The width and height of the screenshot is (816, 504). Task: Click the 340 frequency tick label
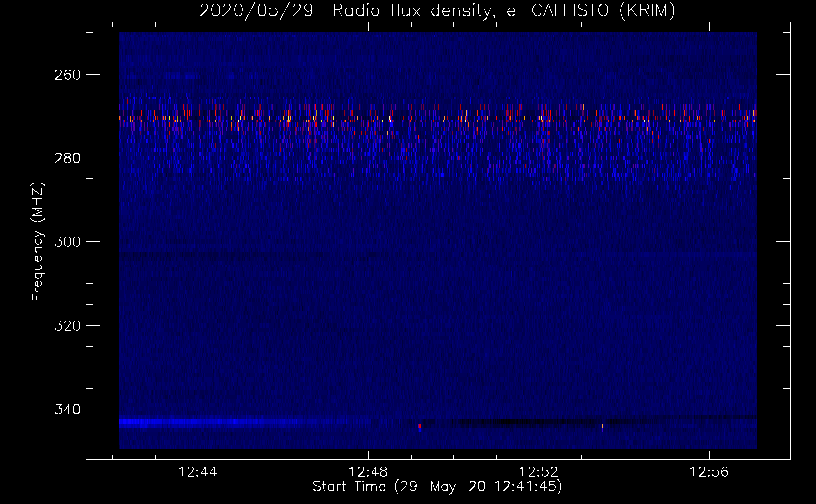click(67, 409)
